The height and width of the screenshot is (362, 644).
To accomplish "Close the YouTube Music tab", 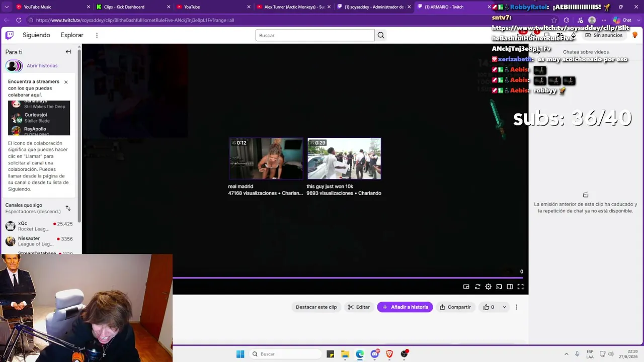I will (x=89, y=7).
